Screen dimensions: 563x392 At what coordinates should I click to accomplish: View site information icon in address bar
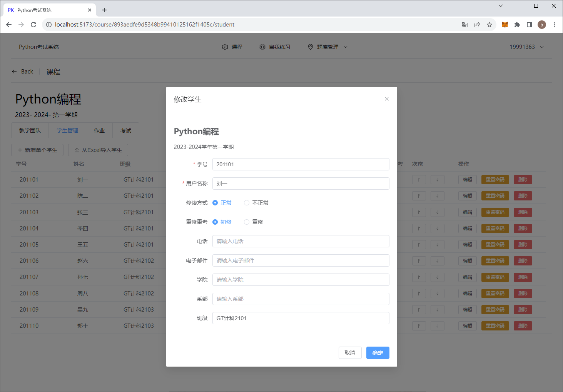tap(49, 25)
